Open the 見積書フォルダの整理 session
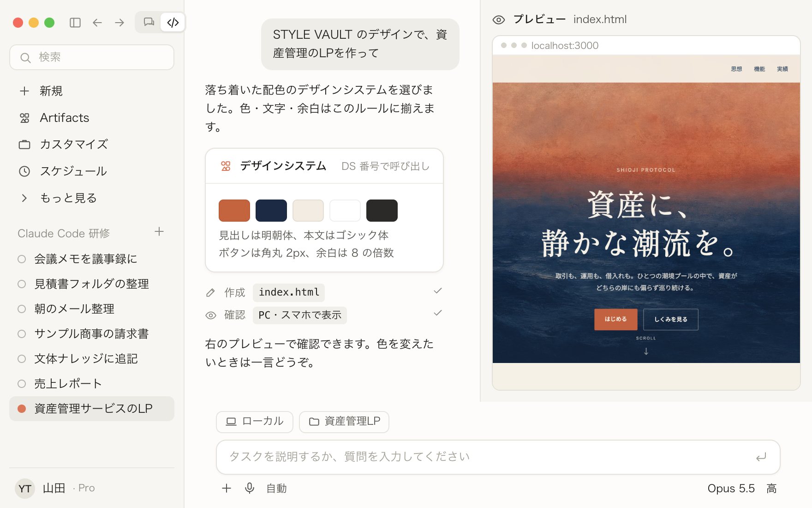The height and width of the screenshot is (508, 812). 92,284
